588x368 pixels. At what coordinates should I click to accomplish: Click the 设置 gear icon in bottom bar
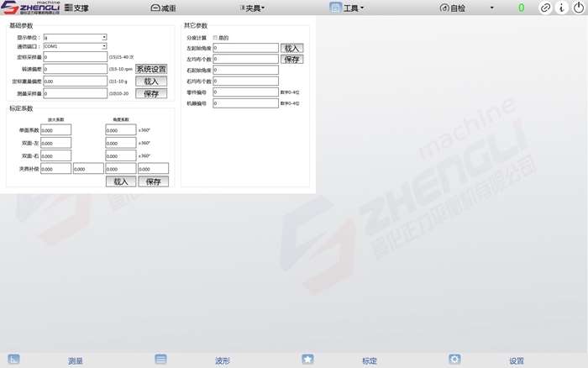click(454, 360)
